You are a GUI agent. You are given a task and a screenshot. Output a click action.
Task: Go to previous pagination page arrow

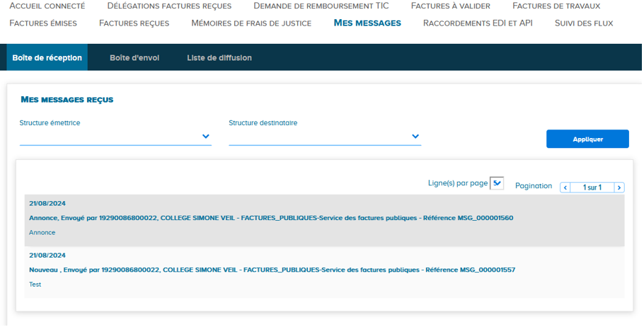pyautogui.click(x=565, y=188)
